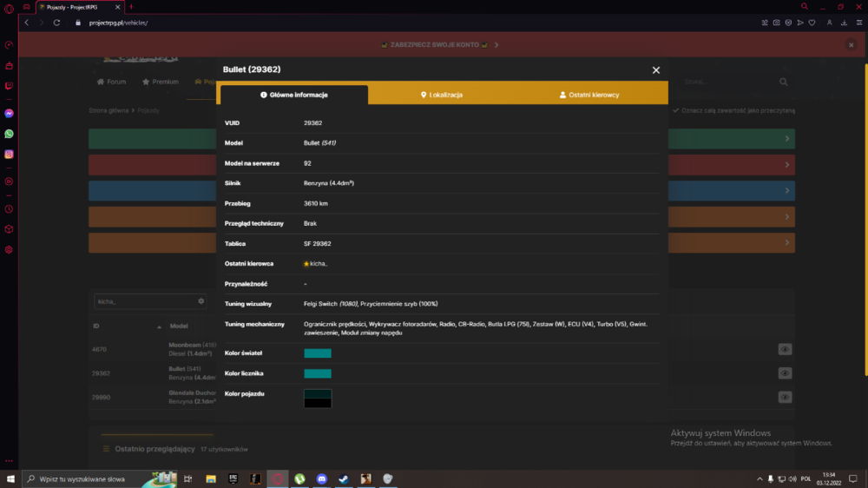Click the Kolor świateł teal swatch

pyautogui.click(x=318, y=353)
